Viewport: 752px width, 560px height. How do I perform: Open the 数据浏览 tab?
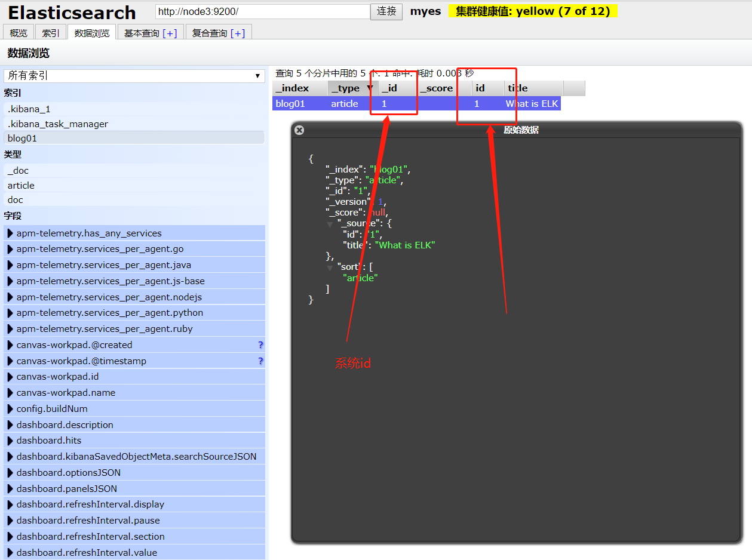tap(92, 33)
